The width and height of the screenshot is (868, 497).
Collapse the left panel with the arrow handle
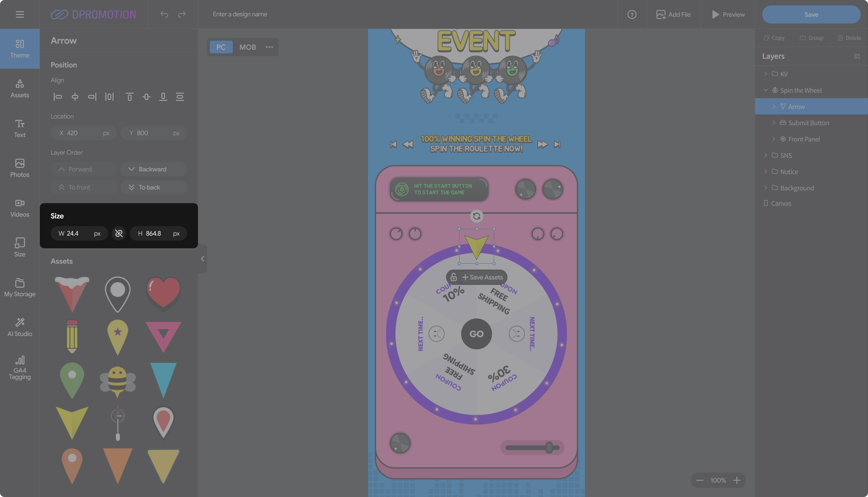203,259
